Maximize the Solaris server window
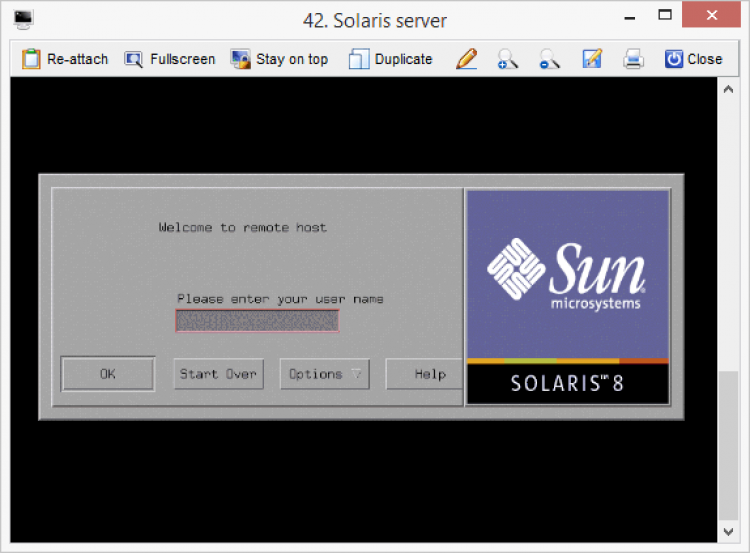 click(x=664, y=17)
